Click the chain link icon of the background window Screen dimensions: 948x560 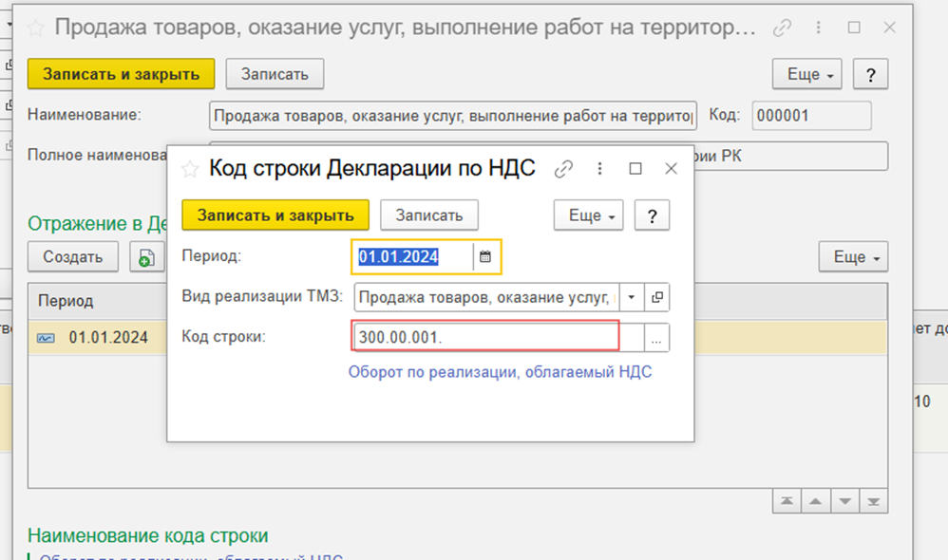pos(782,28)
